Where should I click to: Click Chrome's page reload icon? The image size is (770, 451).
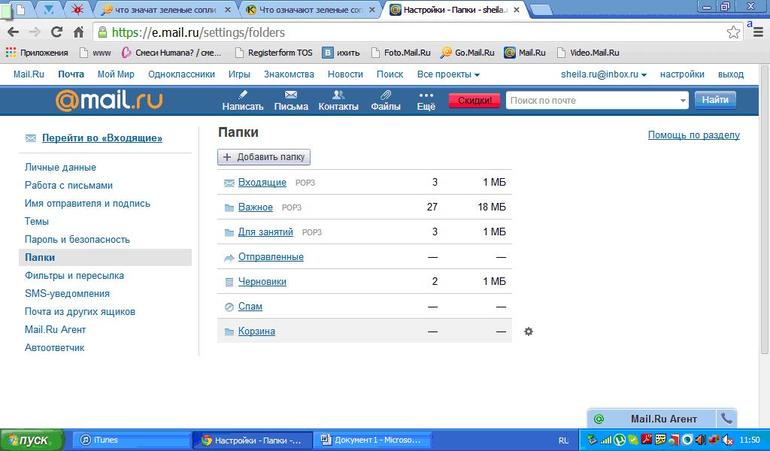54,32
